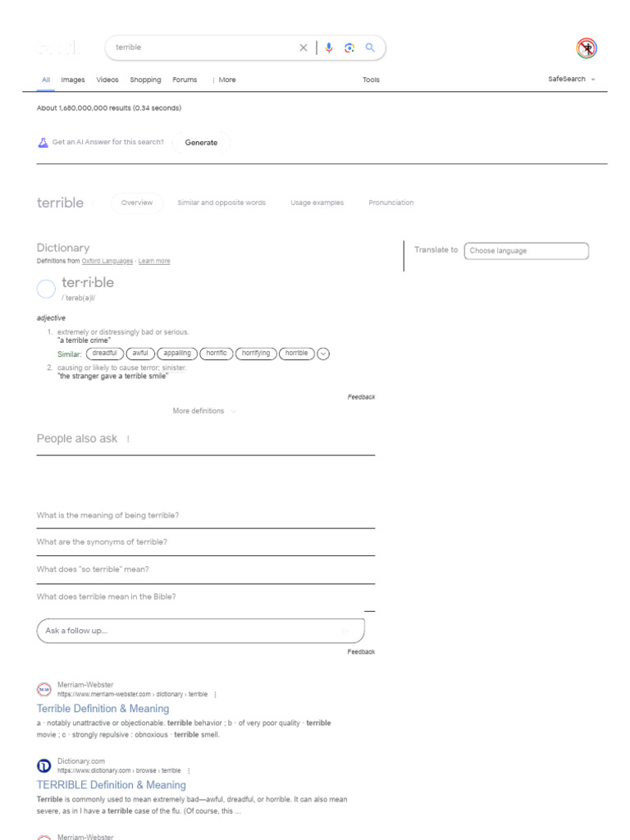Viewport: 630px width, 840px height.
Task: Select Similar and opposite words tab
Action: [x=221, y=203]
